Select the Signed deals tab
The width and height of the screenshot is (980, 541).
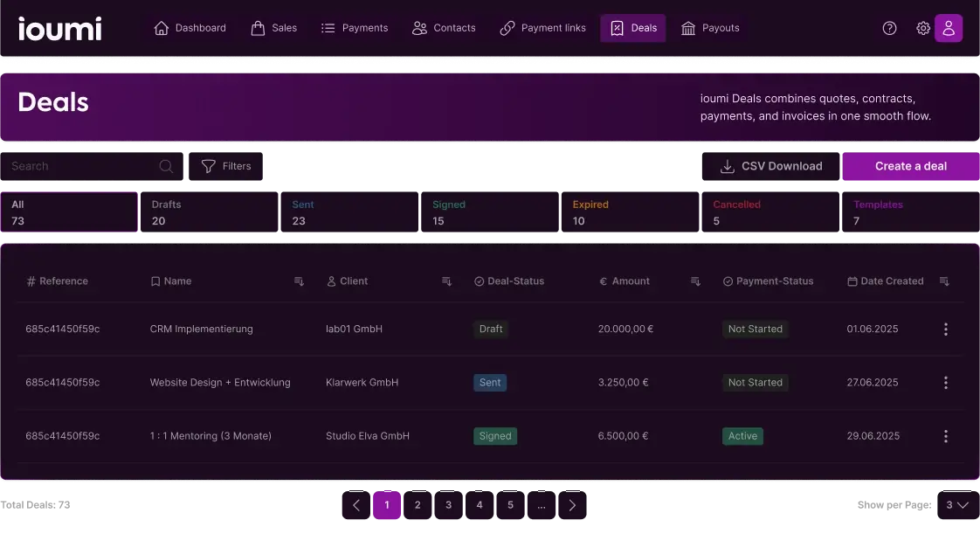coord(490,212)
